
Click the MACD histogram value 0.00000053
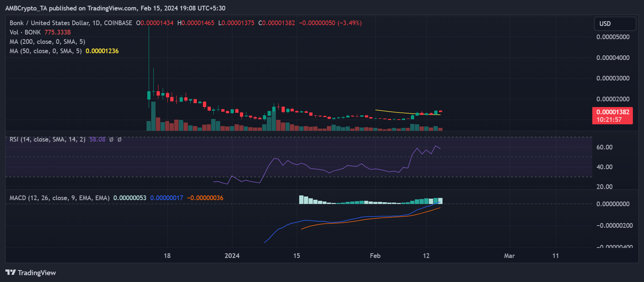[x=130, y=198]
